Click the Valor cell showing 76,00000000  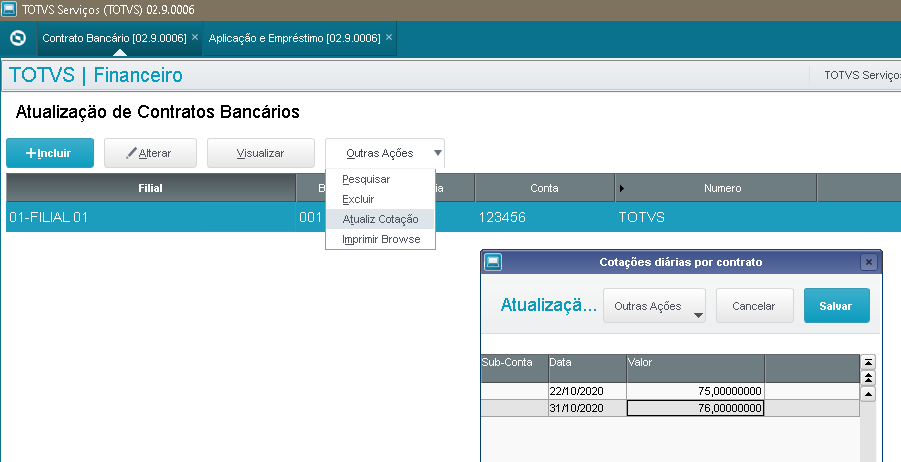click(x=695, y=408)
